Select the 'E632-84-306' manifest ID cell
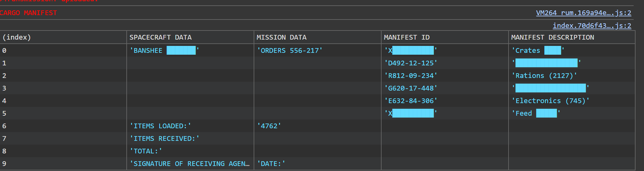 445,101
